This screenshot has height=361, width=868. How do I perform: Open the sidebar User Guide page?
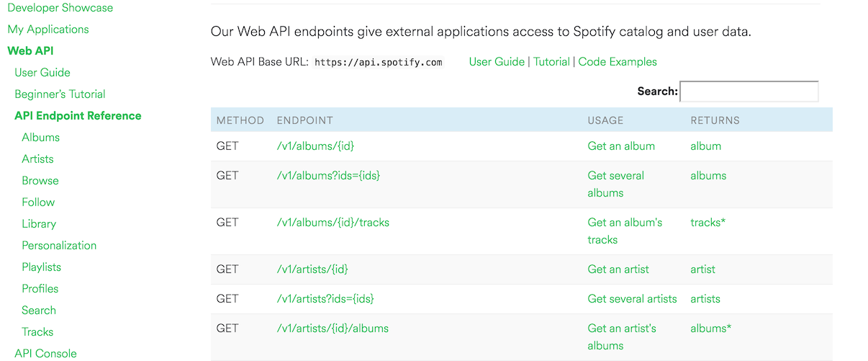click(42, 73)
